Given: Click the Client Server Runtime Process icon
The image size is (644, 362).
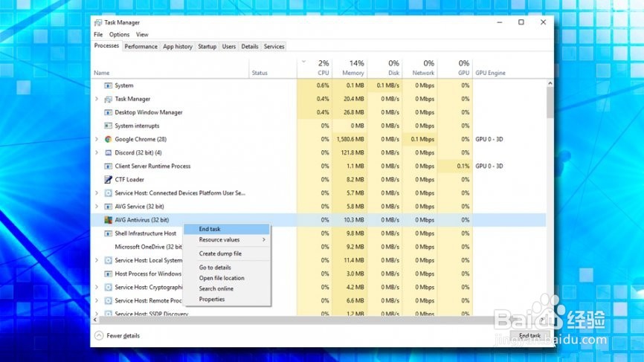Looking at the screenshot, I should pos(108,167).
